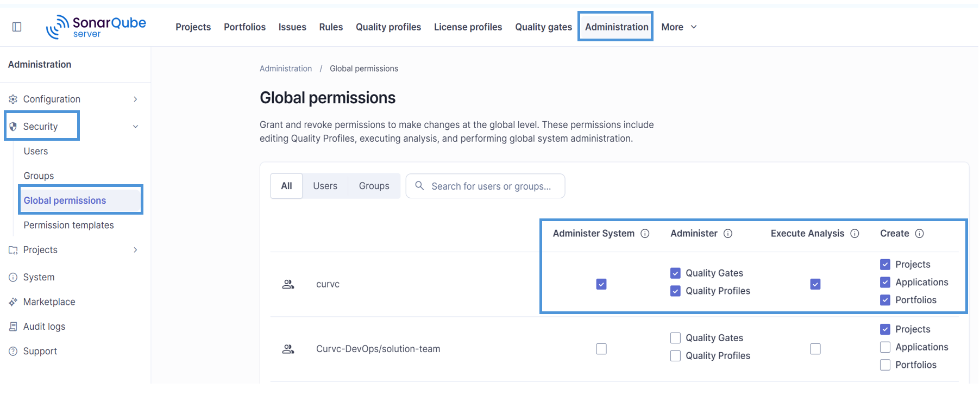Open the System page in sidebar
The height and width of the screenshot is (401, 980).
[39, 277]
